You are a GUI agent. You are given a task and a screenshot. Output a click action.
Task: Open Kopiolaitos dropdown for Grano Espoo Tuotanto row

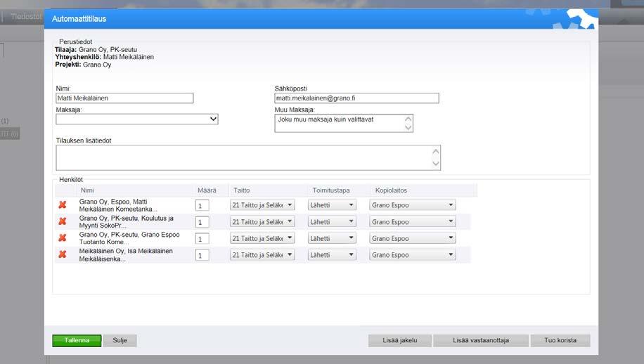point(413,238)
